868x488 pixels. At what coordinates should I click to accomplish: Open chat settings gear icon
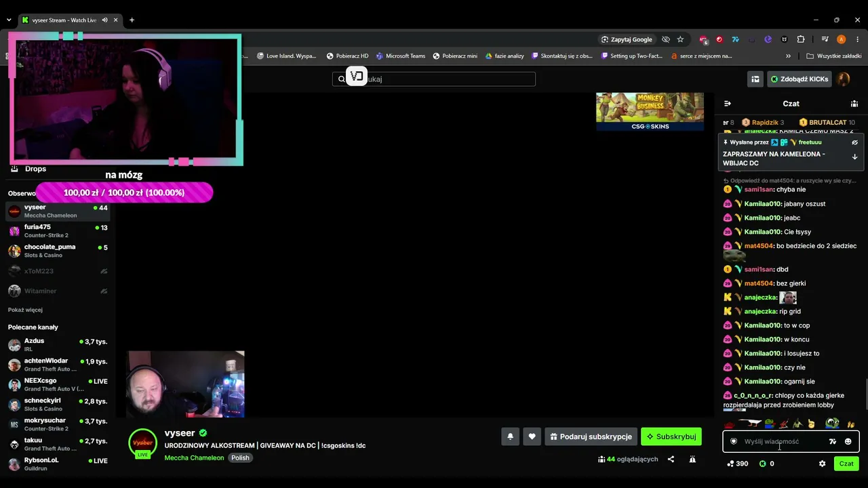pos(822,464)
